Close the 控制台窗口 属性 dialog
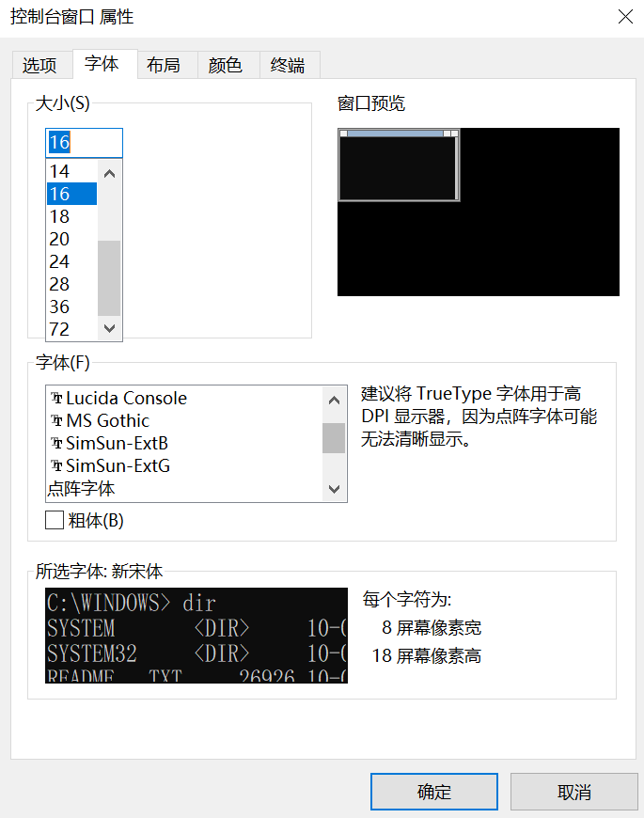 point(625,17)
